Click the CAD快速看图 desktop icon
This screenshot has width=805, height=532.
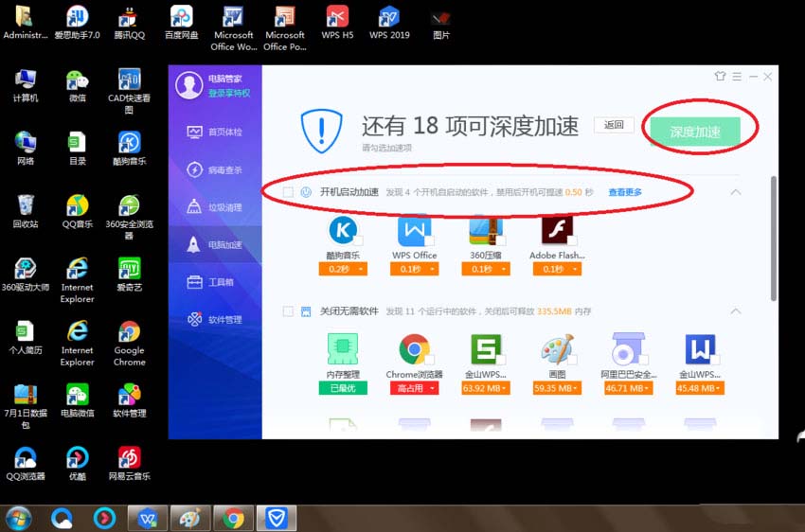coord(129,80)
